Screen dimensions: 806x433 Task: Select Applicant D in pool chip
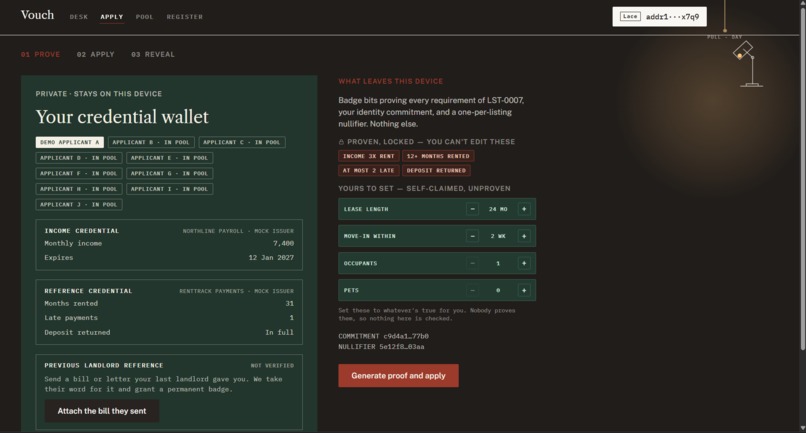(79, 158)
